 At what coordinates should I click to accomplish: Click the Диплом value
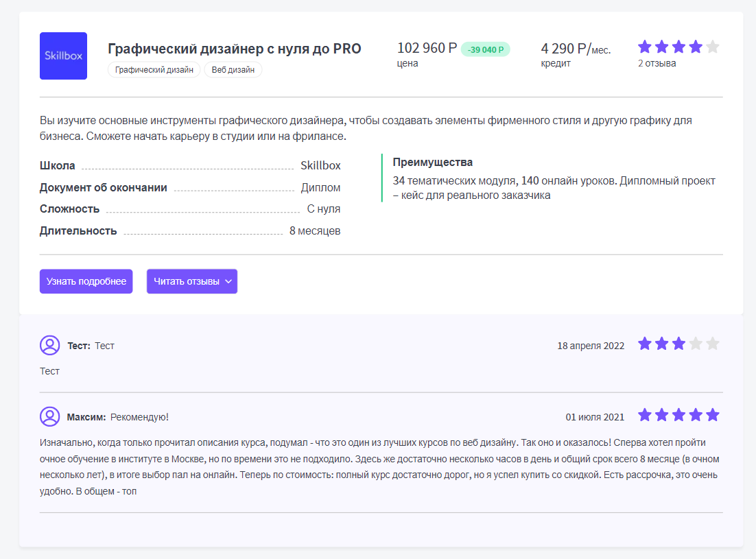tap(320, 188)
